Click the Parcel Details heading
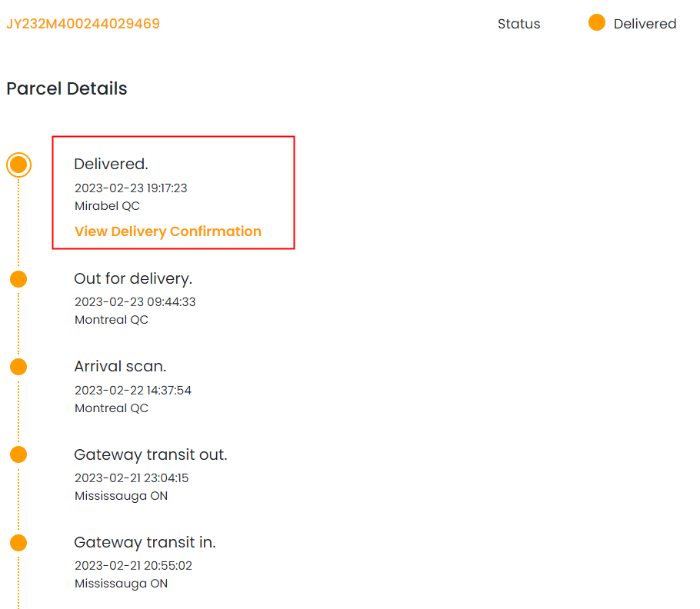700x609 pixels. tap(67, 88)
